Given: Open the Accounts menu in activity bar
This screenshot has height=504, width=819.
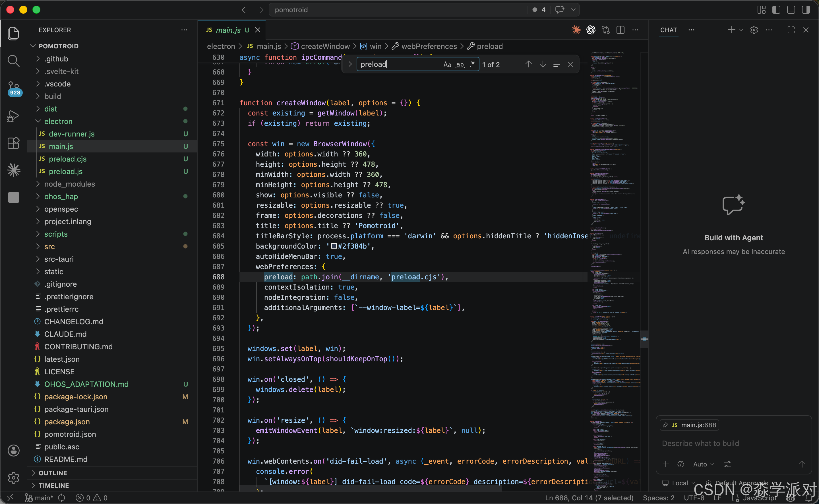Looking at the screenshot, I should 13,450.
